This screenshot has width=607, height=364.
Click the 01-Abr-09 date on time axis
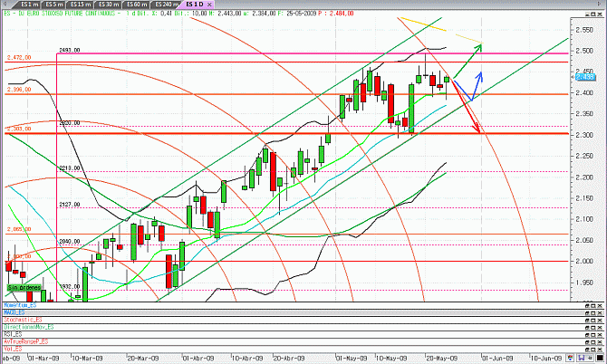pos(198,359)
